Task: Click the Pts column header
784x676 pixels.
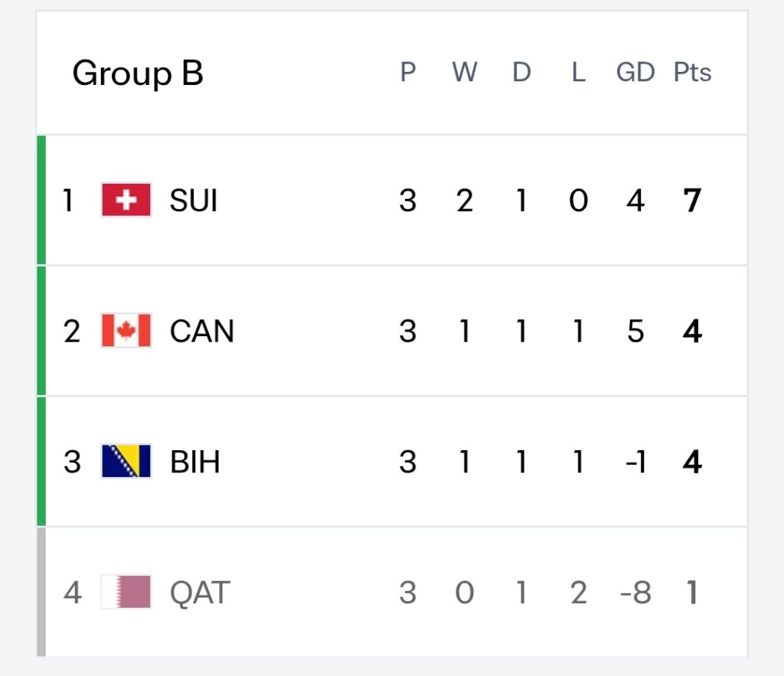Action: pyautogui.click(x=692, y=72)
